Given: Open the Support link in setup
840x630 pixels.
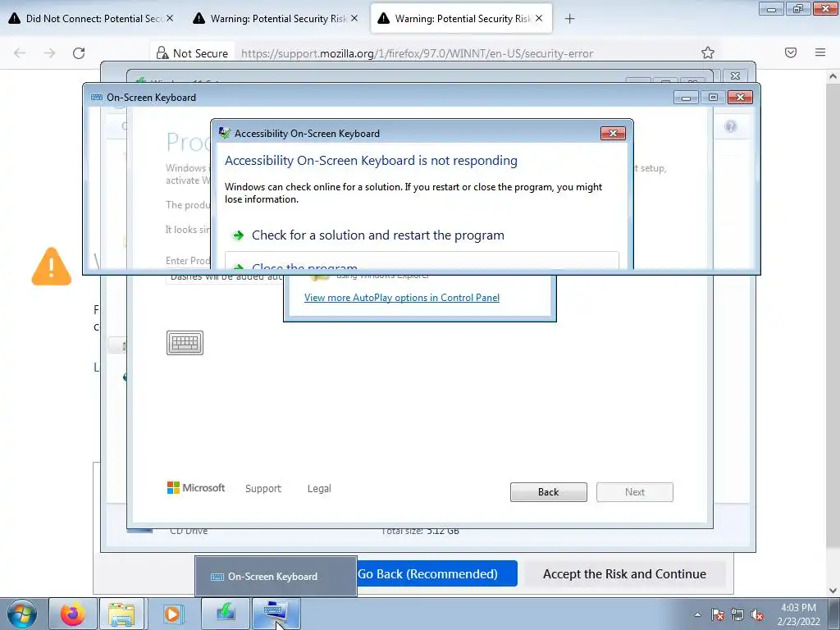Looking at the screenshot, I should (263, 489).
